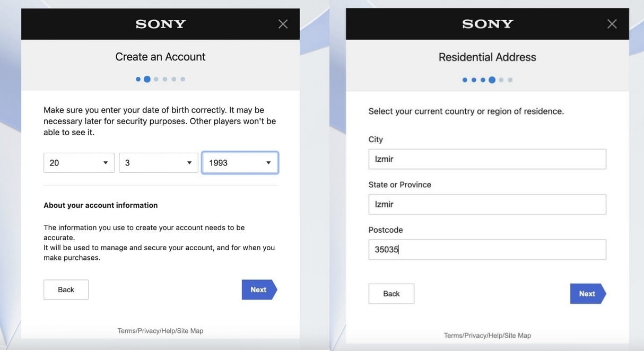Open the birth month dropdown showing 3

tap(159, 163)
